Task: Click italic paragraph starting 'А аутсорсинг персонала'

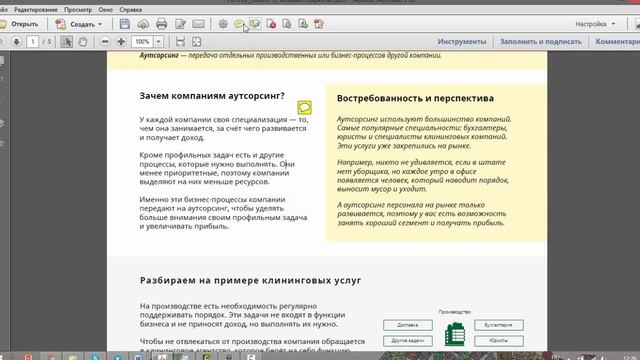Action: click(x=422, y=214)
